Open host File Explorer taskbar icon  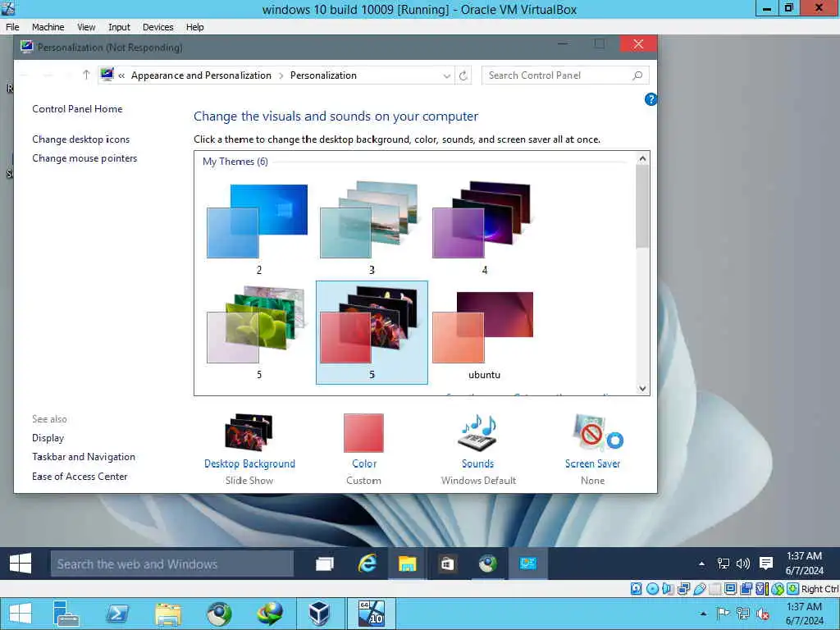pos(168,614)
